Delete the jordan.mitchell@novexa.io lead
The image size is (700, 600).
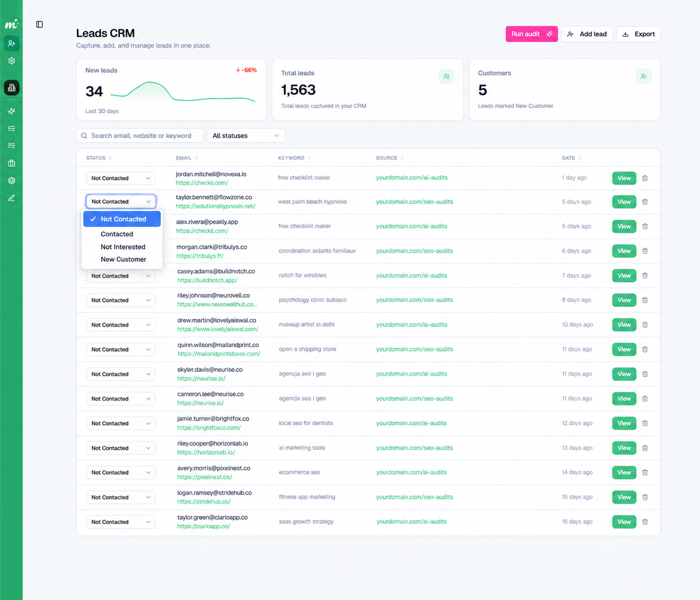pos(645,178)
